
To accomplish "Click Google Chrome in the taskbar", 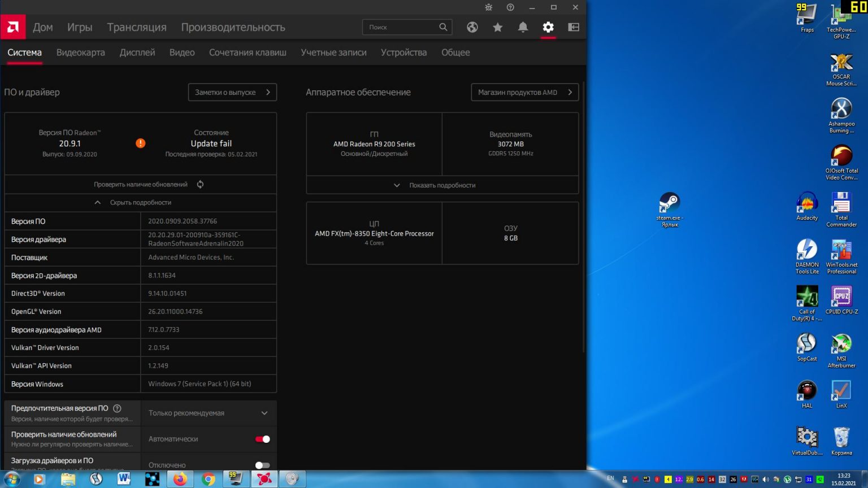I will (x=209, y=479).
